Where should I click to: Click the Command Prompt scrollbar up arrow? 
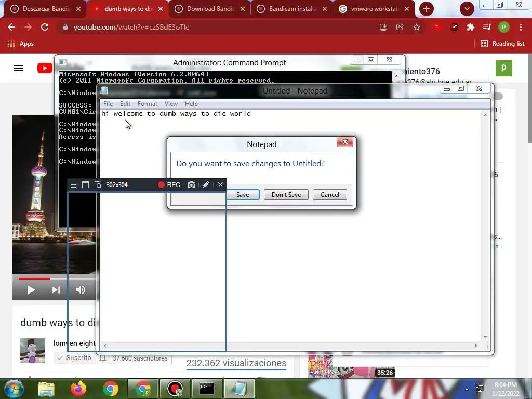click(396, 76)
